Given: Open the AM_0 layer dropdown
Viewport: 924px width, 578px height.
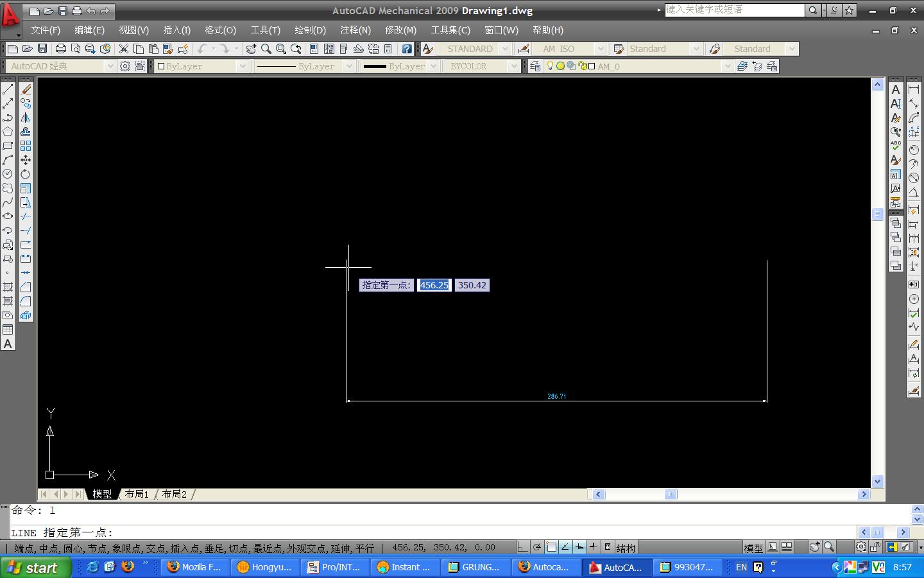Looking at the screenshot, I should [x=727, y=66].
